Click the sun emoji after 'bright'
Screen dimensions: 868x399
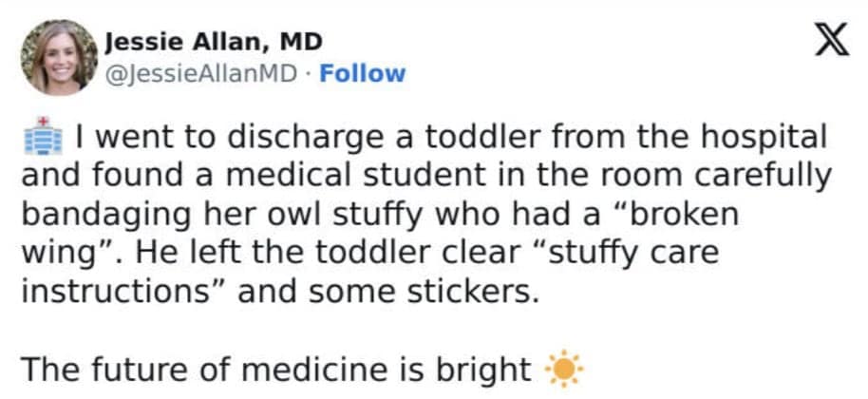pos(564,370)
